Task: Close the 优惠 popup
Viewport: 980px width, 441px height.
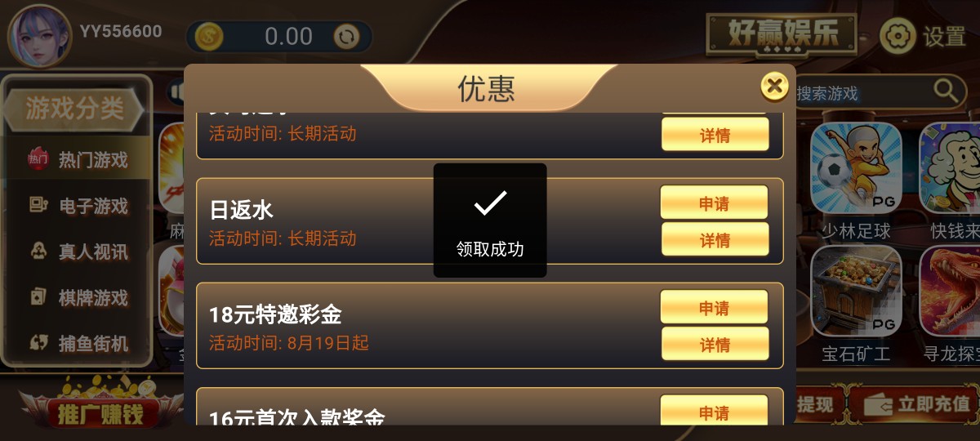Action: point(773,86)
